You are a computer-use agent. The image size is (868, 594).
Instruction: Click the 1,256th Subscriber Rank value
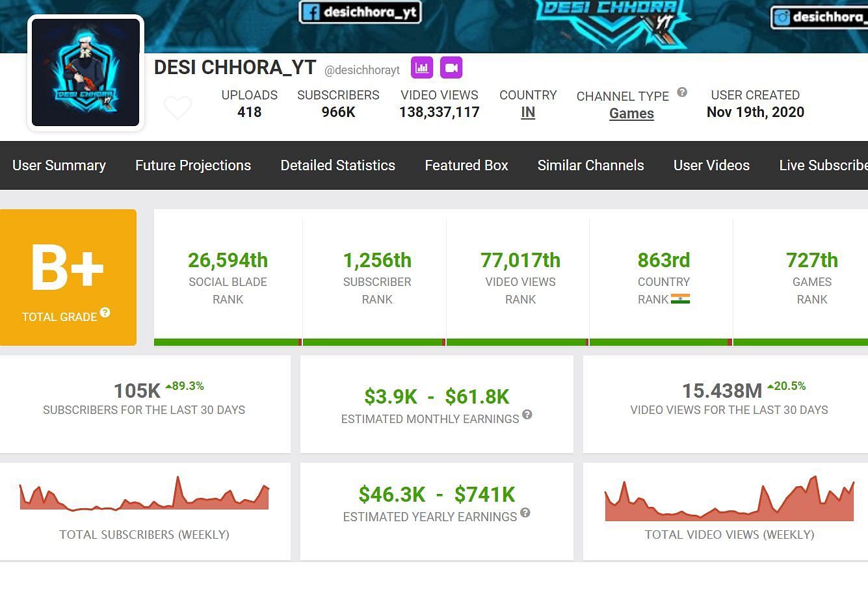coord(377,260)
